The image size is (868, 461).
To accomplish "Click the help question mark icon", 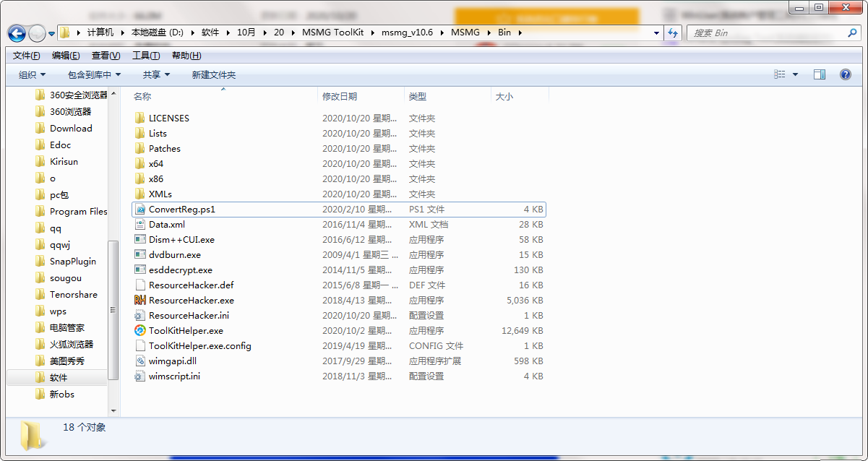I will tap(846, 74).
